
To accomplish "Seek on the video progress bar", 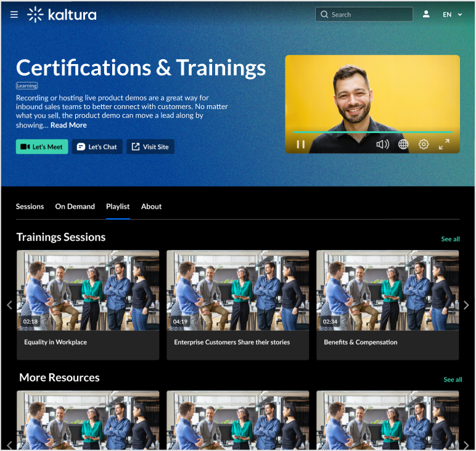I will pyautogui.click(x=372, y=132).
